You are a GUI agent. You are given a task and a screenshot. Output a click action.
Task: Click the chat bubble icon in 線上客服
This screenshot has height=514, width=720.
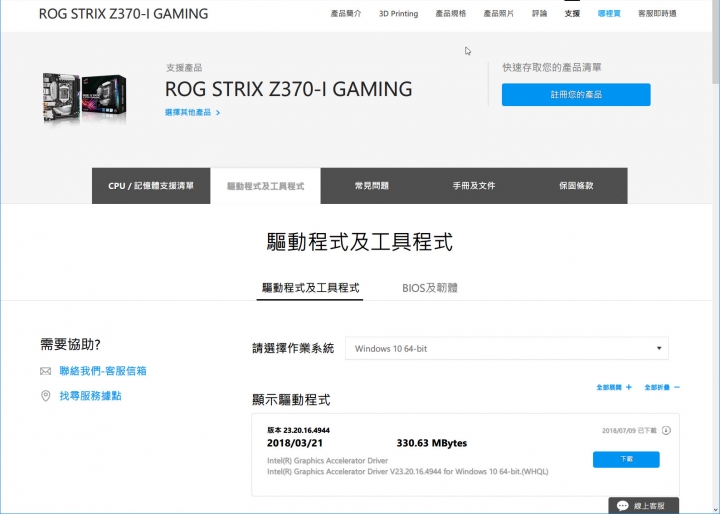pos(623,506)
